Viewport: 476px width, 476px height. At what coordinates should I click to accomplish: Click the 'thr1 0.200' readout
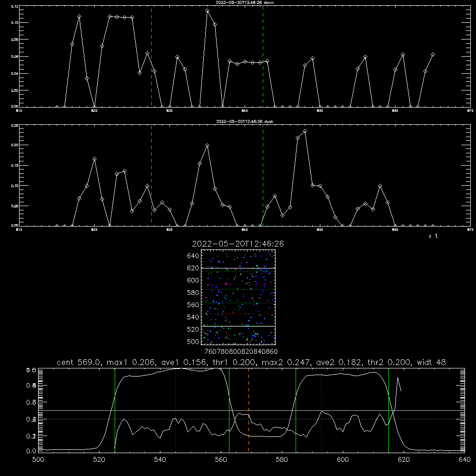(x=233, y=362)
